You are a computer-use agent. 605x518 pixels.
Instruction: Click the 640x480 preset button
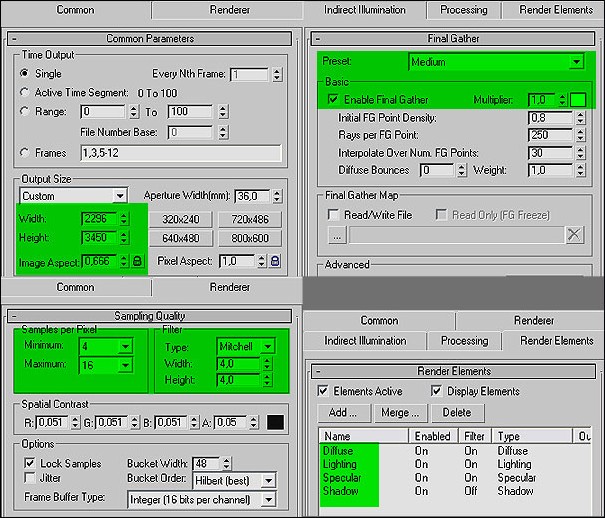[x=181, y=238]
